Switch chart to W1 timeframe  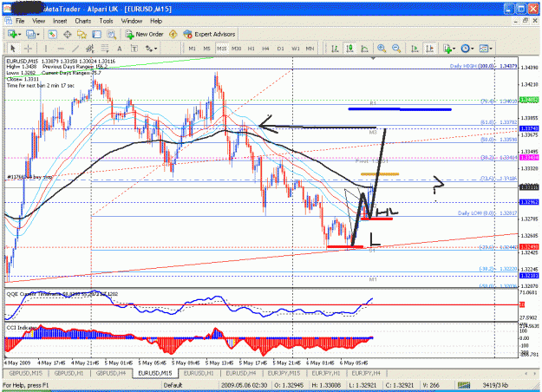click(x=296, y=49)
